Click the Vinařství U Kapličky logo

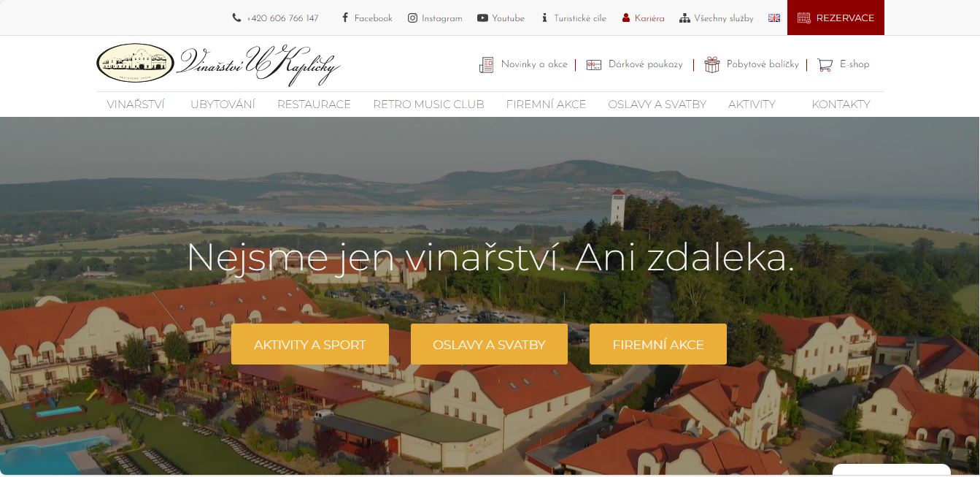(218, 64)
